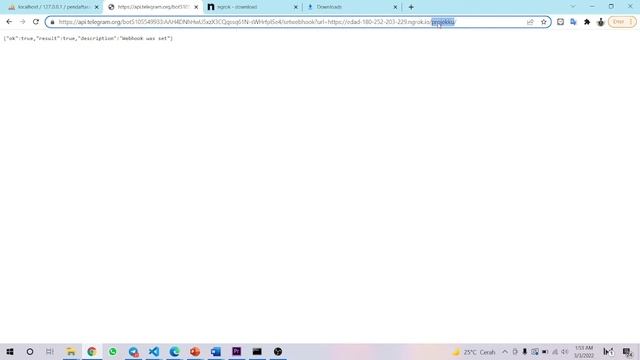Open a new browser tab

point(411,7)
